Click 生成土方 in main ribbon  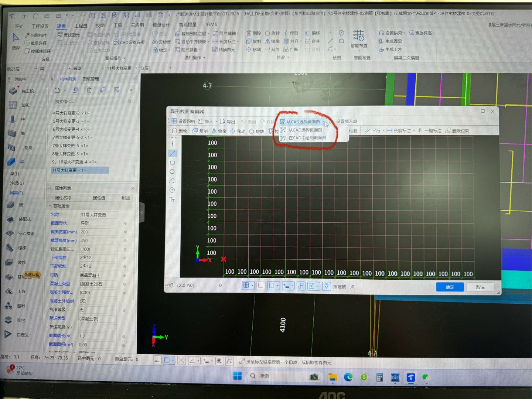point(390,49)
